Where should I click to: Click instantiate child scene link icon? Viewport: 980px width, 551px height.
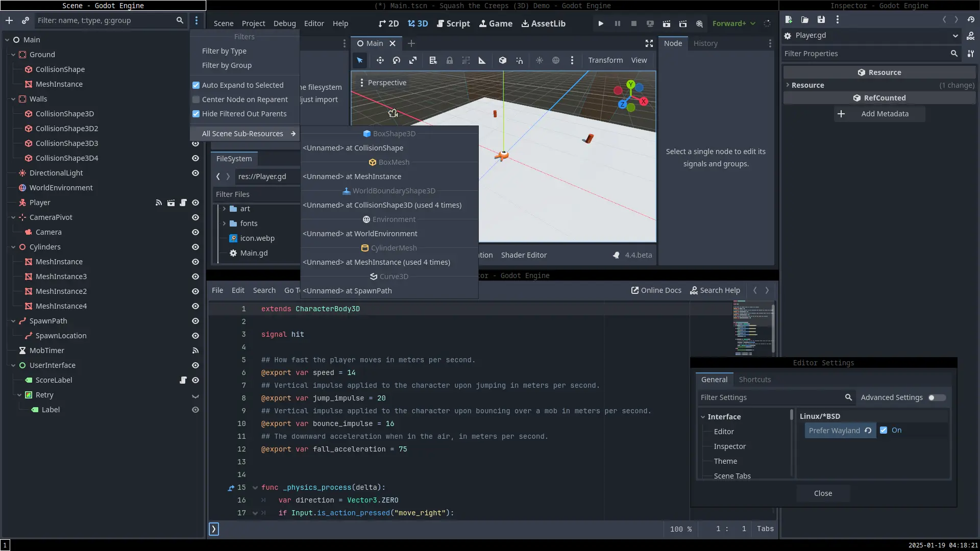pyautogui.click(x=26, y=20)
